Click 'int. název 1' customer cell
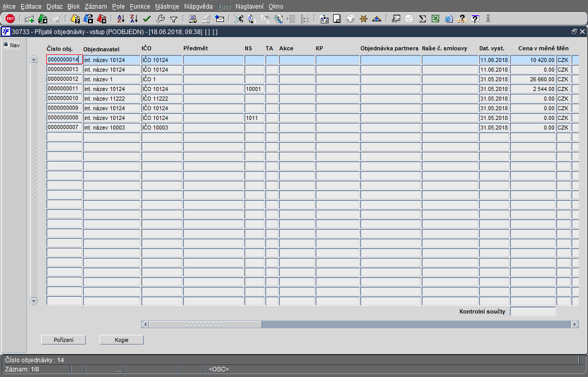This screenshot has height=377, width=588. (x=111, y=79)
